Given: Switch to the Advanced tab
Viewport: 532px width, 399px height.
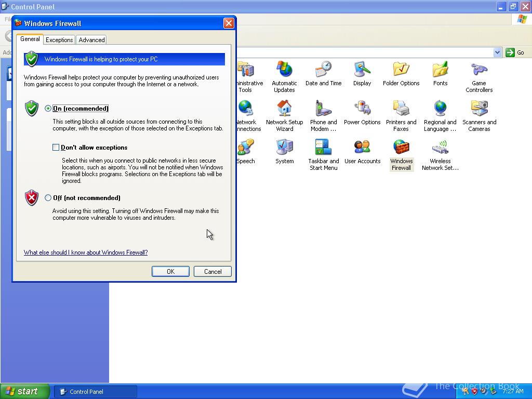Looking at the screenshot, I should (x=91, y=40).
